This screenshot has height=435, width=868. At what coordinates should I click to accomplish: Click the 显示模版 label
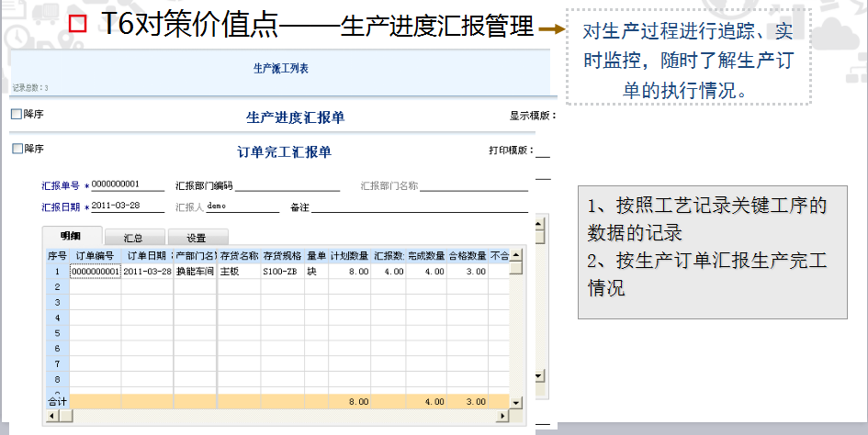point(533,116)
